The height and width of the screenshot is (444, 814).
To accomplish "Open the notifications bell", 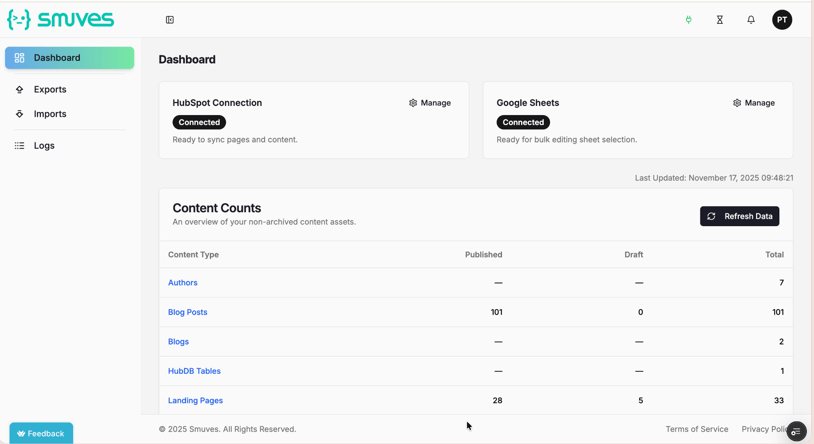I will [751, 20].
